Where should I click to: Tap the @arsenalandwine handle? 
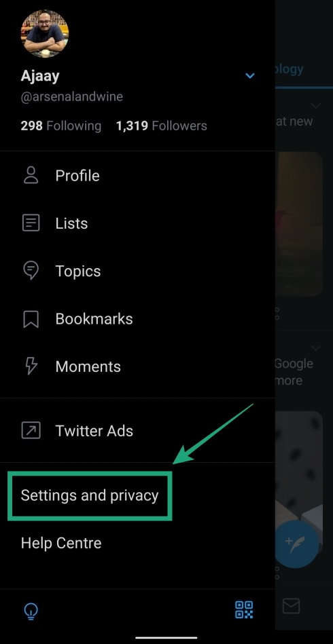(x=71, y=97)
